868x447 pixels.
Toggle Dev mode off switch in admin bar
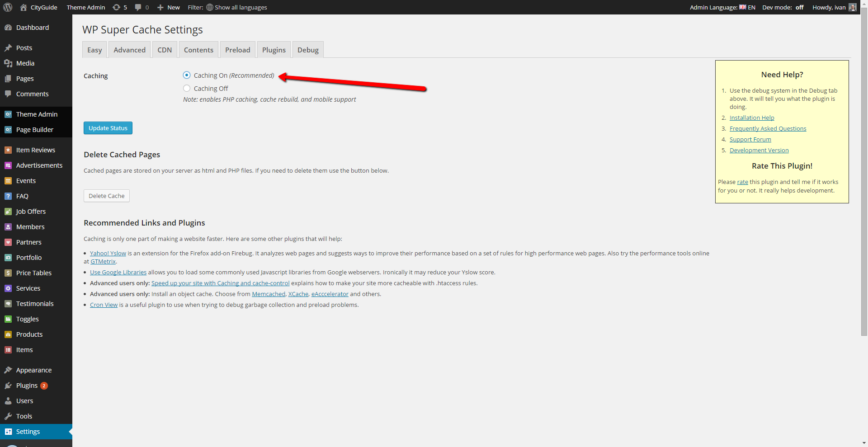(799, 7)
